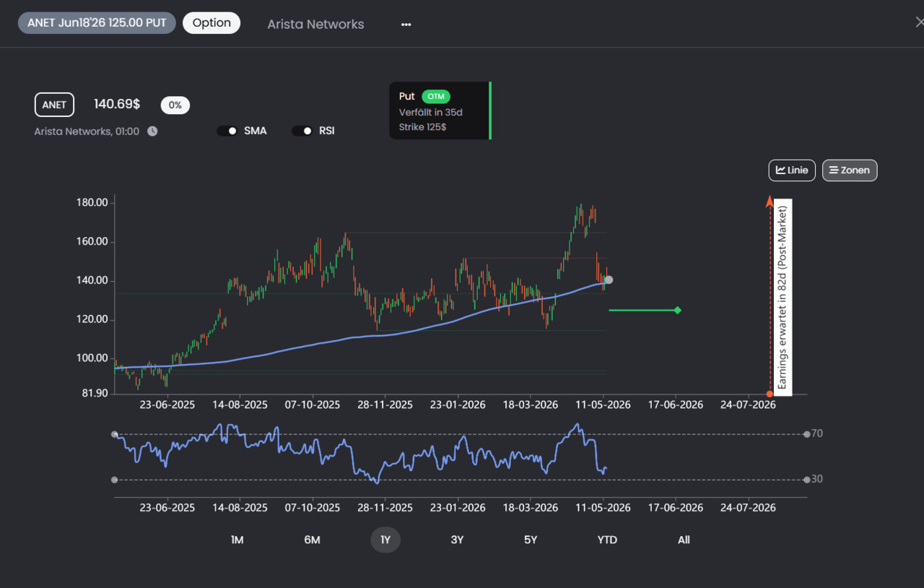Click the 17-06-2026 date label on price chart
The image size is (924, 588).
pyautogui.click(x=675, y=405)
